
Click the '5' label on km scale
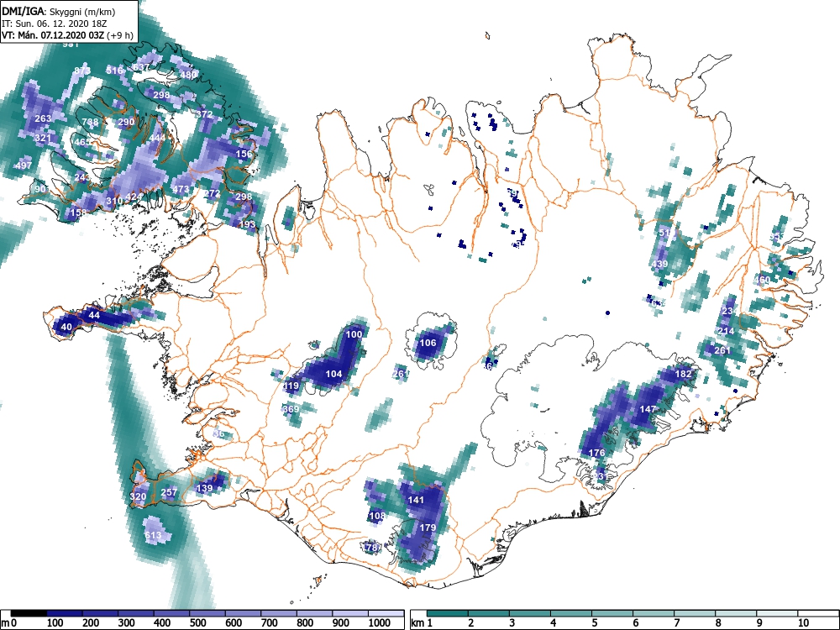tap(594, 623)
